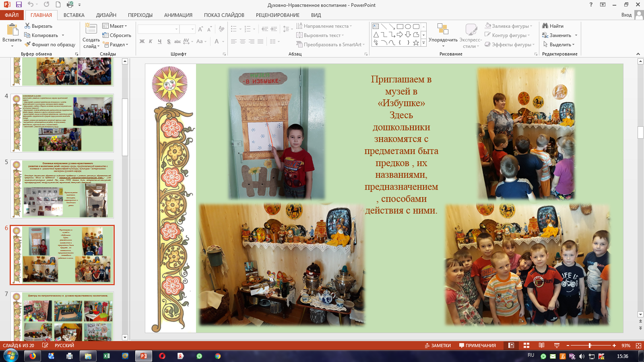Image resolution: width=644 pixels, height=362 pixels.
Task: Click the Найти search binoculars icon
Action: coord(545,26)
